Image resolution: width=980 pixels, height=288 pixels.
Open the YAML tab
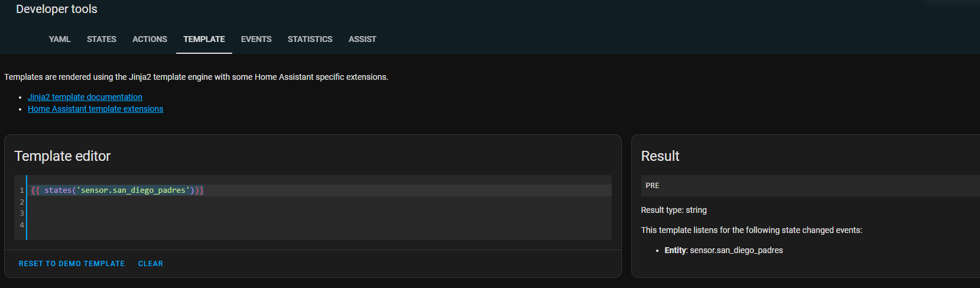[x=60, y=39]
